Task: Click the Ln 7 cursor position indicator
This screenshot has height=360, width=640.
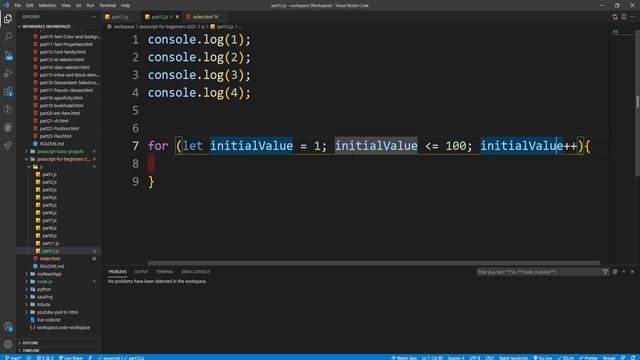Action: (432, 358)
